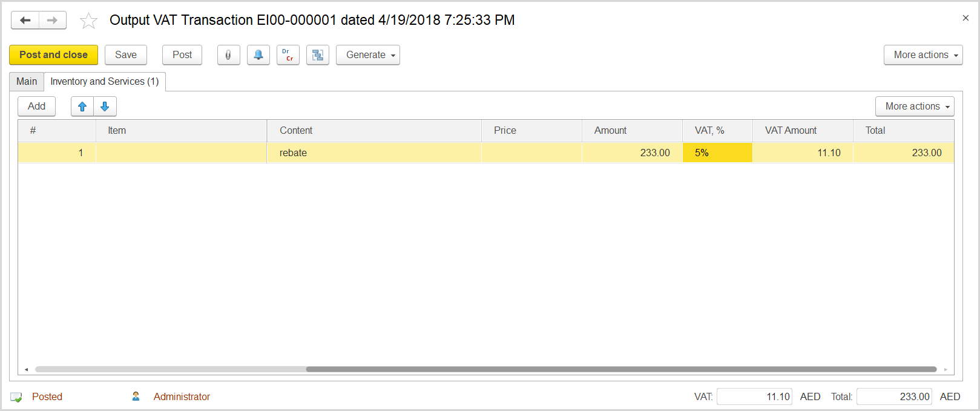Show Dr/Cr accounting entries
980x411 pixels.
288,55
